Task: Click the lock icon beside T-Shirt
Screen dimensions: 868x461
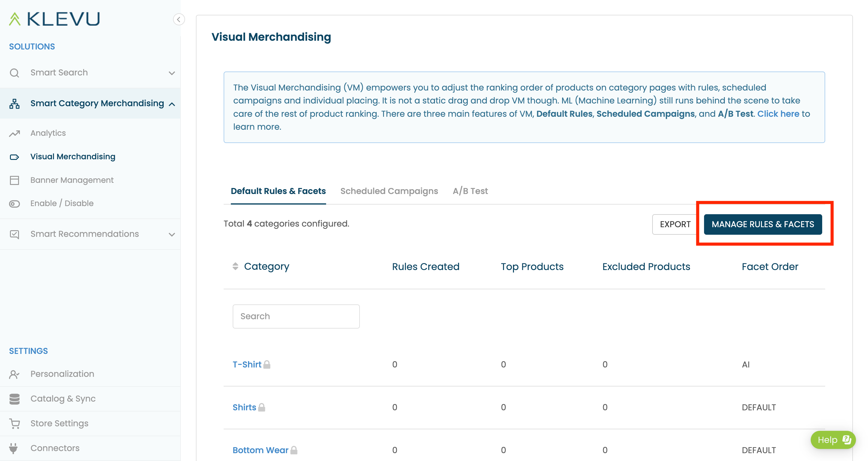Action: click(x=267, y=364)
